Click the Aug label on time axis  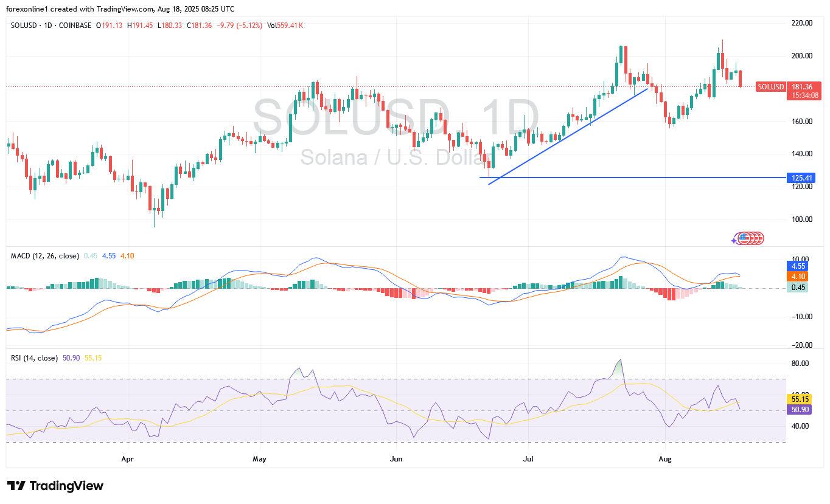click(x=665, y=459)
